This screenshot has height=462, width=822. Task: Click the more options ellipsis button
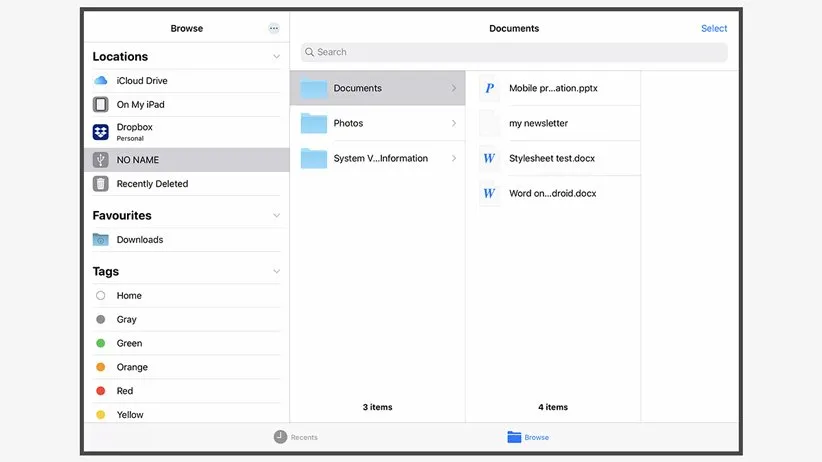click(x=274, y=29)
